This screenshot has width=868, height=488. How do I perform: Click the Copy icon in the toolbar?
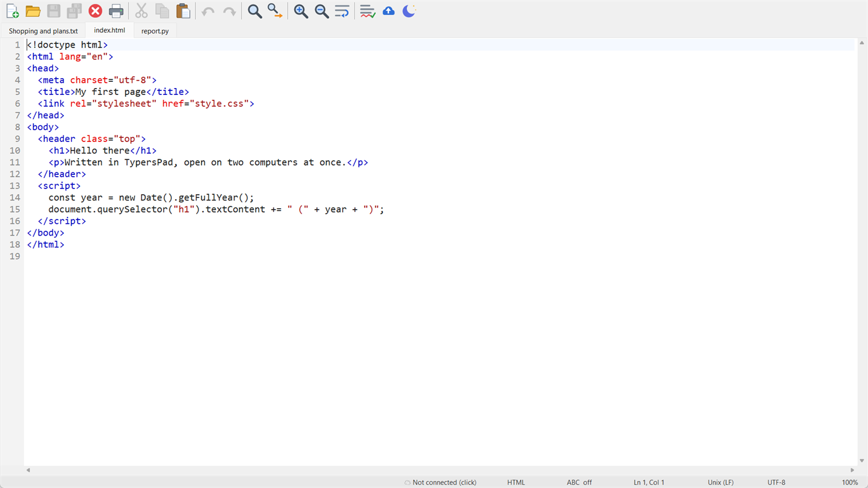(x=163, y=11)
